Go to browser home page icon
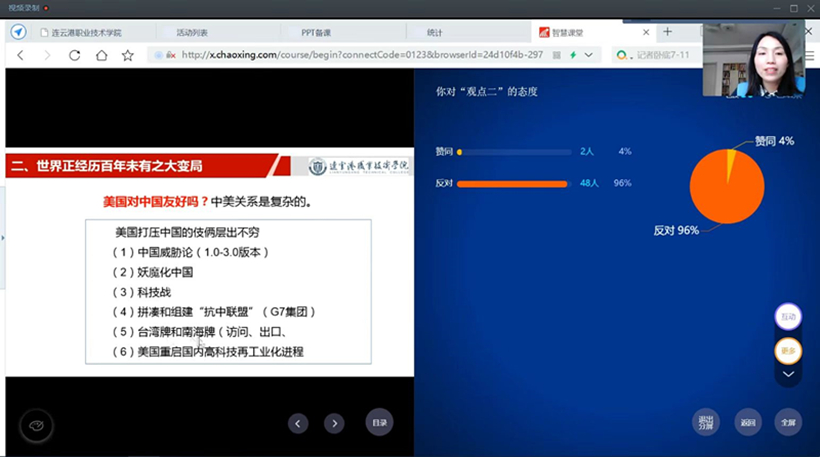This screenshot has height=457, width=820. coord(101,55)
